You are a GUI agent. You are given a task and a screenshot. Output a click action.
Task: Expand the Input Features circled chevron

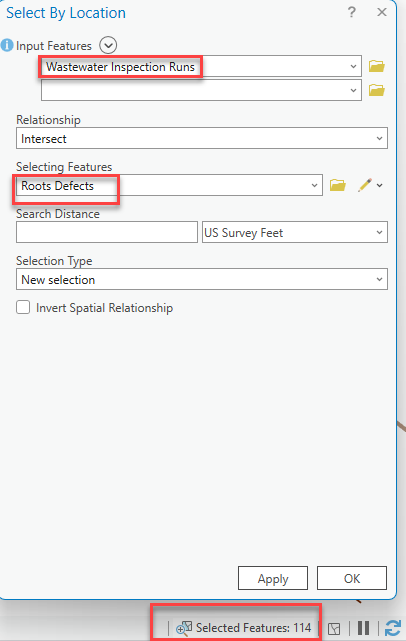point(108,45)
